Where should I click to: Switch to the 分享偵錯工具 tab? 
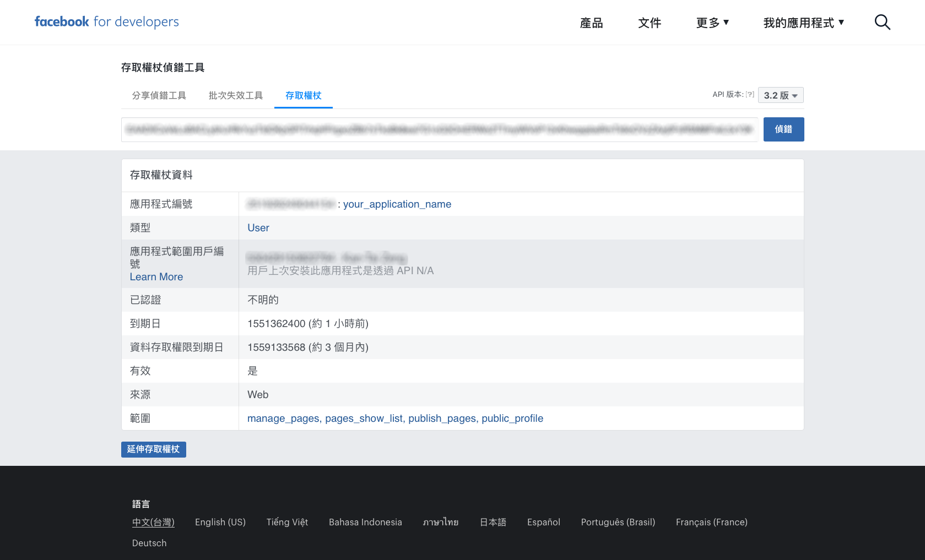[159, 96]
